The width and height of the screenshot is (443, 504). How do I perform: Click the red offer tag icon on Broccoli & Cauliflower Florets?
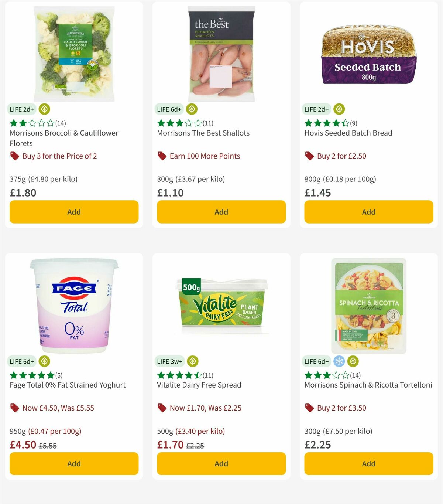(15, 156)
